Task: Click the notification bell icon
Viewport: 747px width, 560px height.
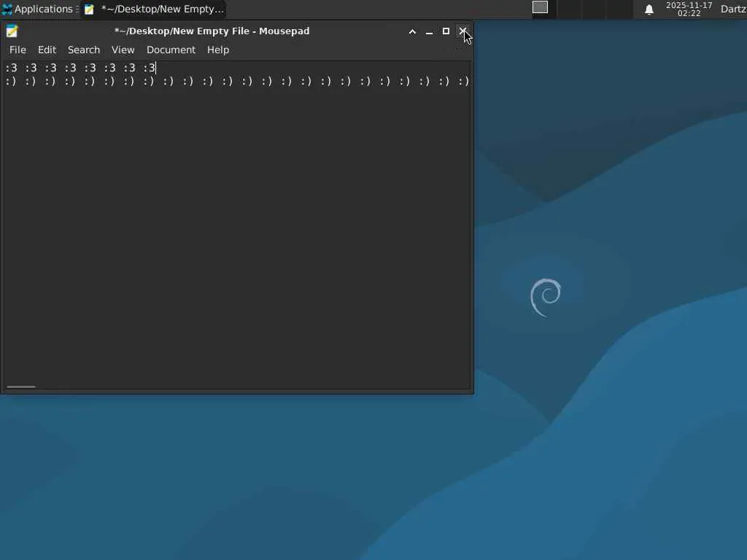Action: 649,9
